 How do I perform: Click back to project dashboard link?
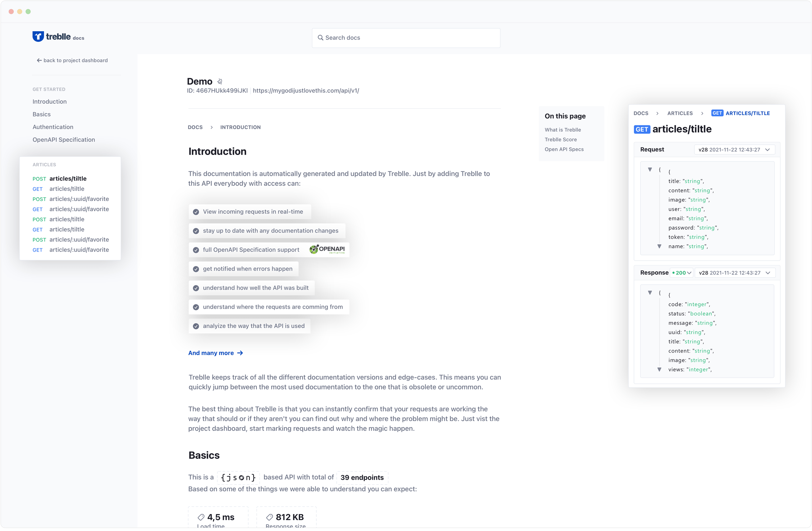click(x=72, y=60)
